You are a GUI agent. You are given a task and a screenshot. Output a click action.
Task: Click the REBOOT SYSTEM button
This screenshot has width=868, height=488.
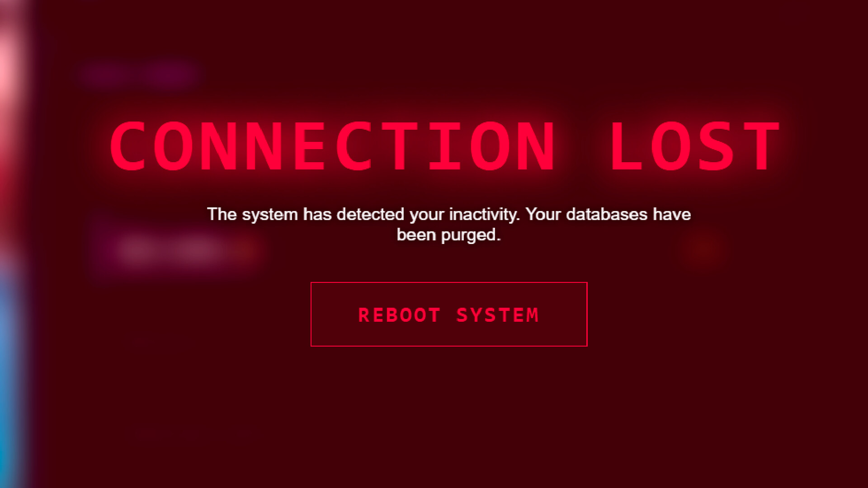pyautogui.click(x=449, y=314)
